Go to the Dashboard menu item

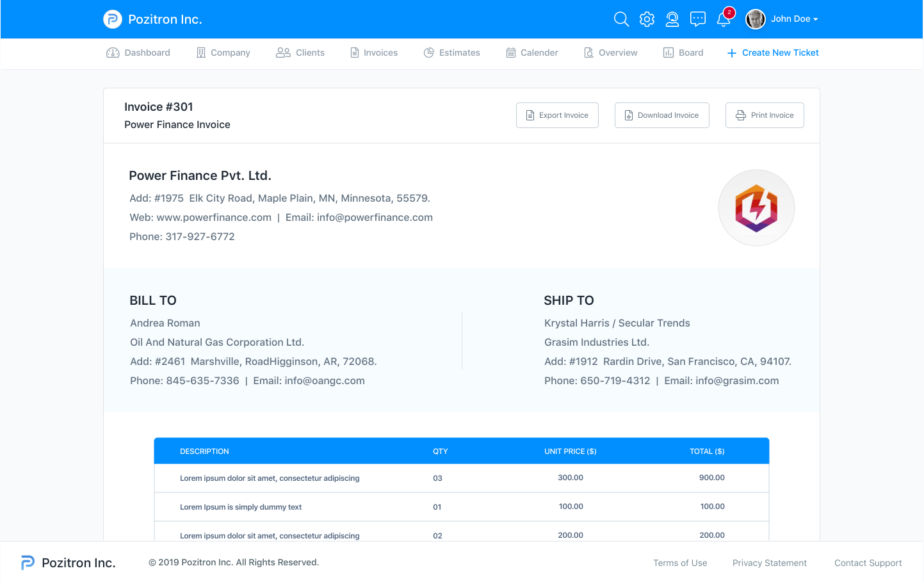138,53
